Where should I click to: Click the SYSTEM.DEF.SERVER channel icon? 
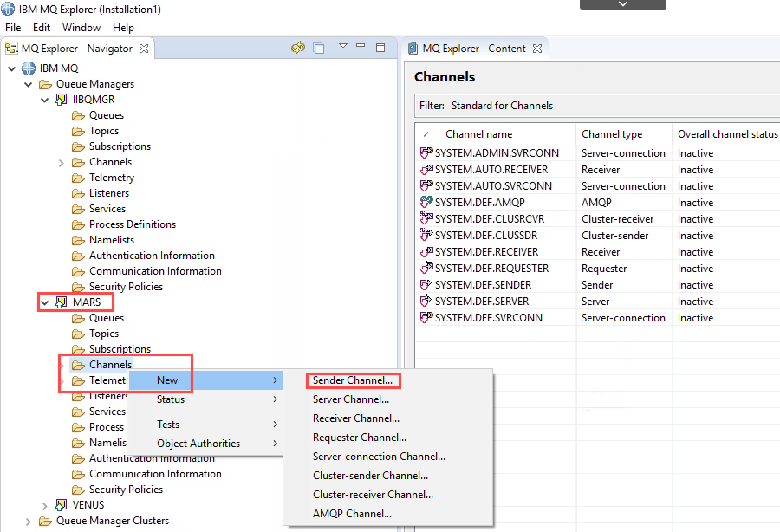[426, 301]
